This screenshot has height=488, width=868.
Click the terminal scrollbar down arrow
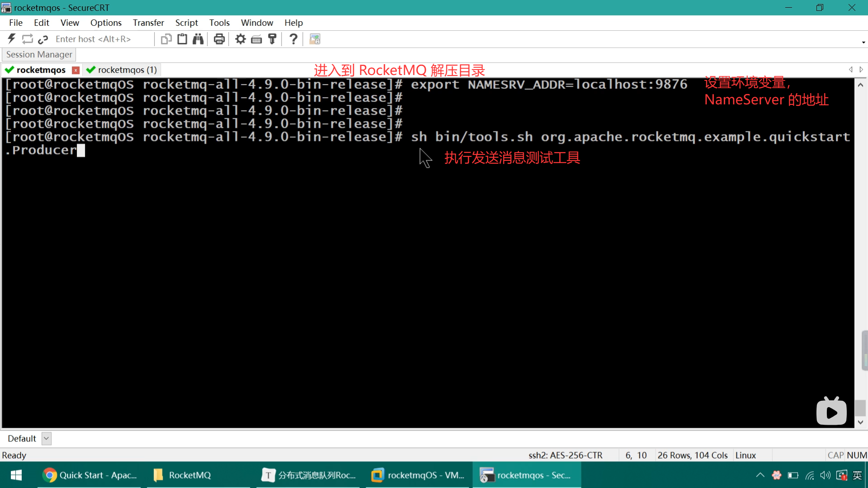[x=860, y=422]
